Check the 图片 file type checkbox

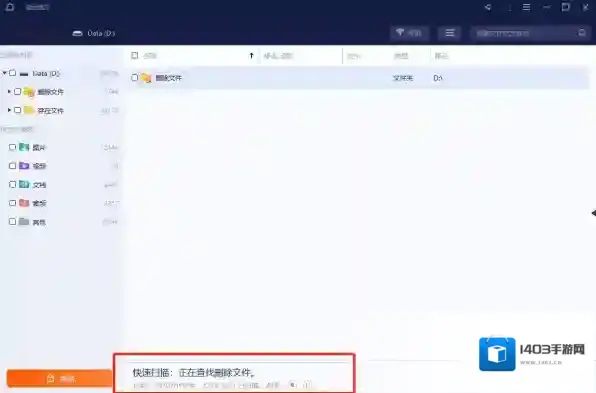pos(13,147)
